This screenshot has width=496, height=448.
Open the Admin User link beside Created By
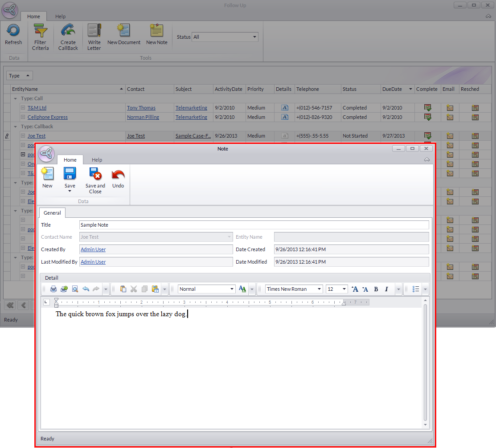pos(93,249)
